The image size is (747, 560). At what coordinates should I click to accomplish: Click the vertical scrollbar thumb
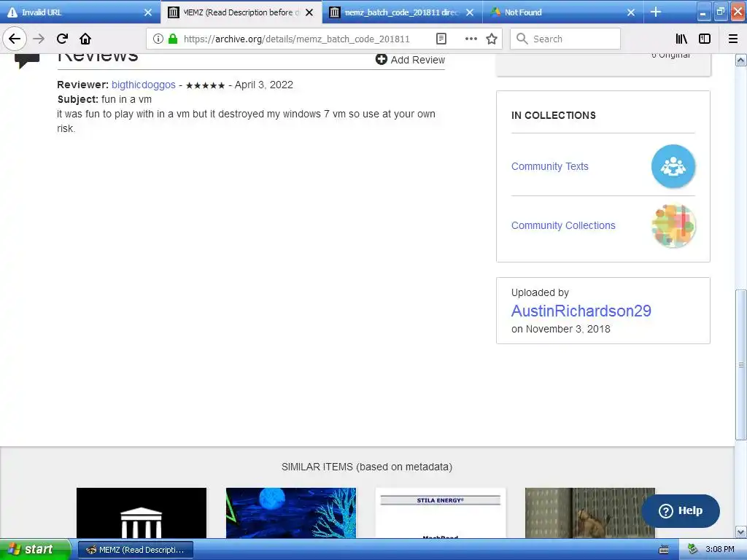pyautogui.click(x=741, y=365)
